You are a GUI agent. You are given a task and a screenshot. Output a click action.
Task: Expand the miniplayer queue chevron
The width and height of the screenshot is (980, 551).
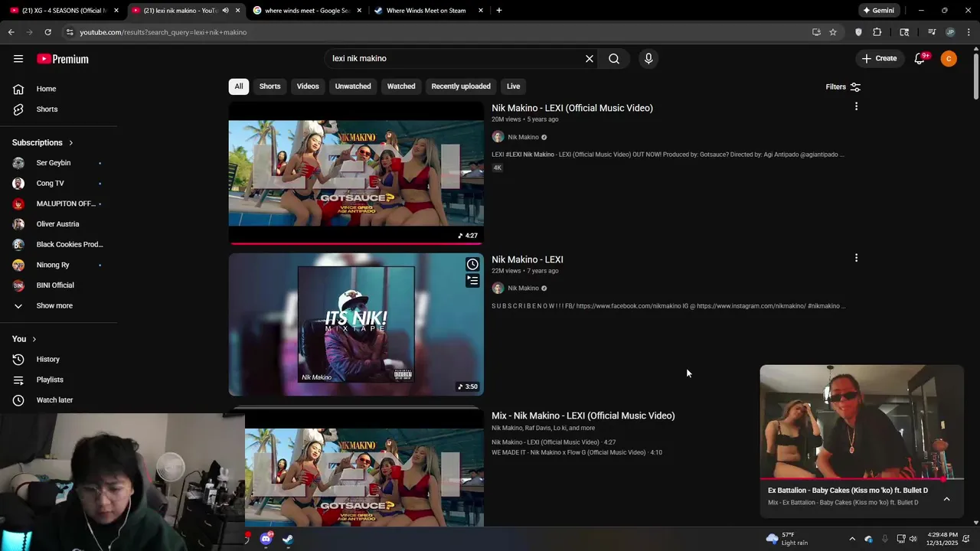[946, 499]
